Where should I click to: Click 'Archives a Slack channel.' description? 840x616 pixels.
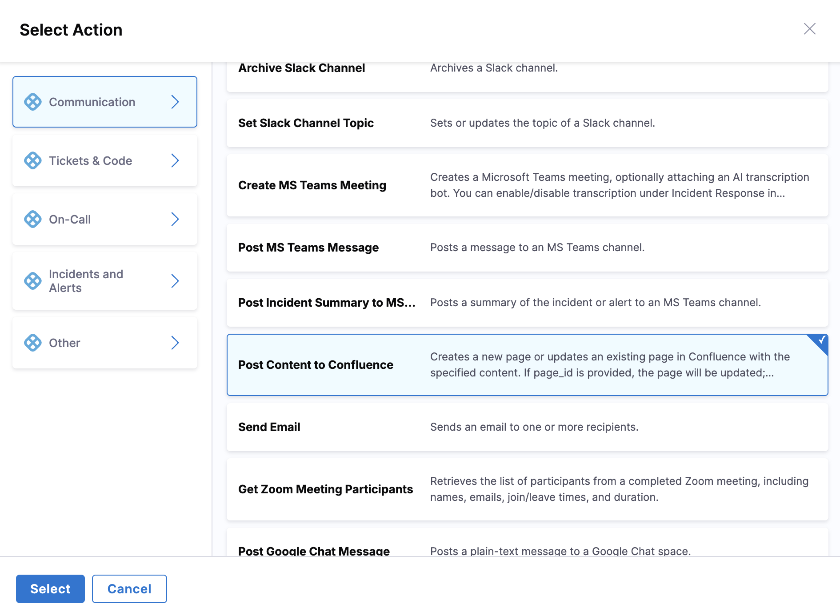tap(494, 68)
